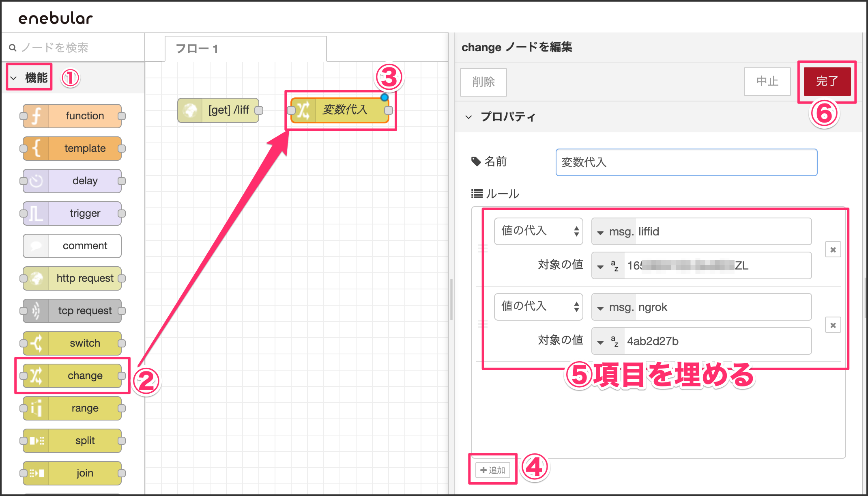
Task: Collapse the プロパティ section
Action: pos(468,117)
